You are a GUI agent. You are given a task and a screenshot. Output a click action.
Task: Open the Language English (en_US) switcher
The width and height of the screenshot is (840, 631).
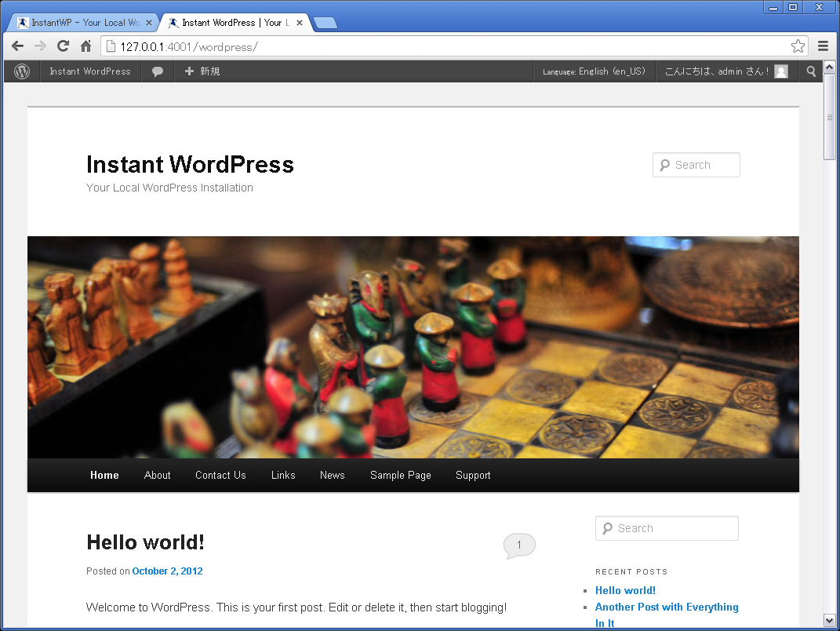(x=594, y=71)
